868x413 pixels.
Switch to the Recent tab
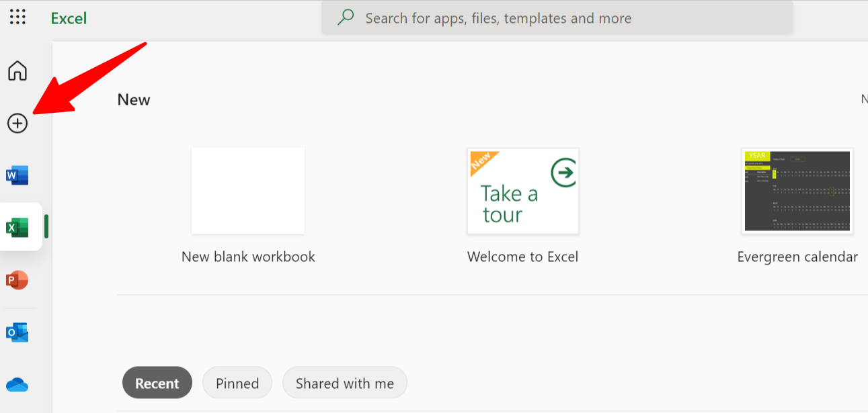click(157, 383)
